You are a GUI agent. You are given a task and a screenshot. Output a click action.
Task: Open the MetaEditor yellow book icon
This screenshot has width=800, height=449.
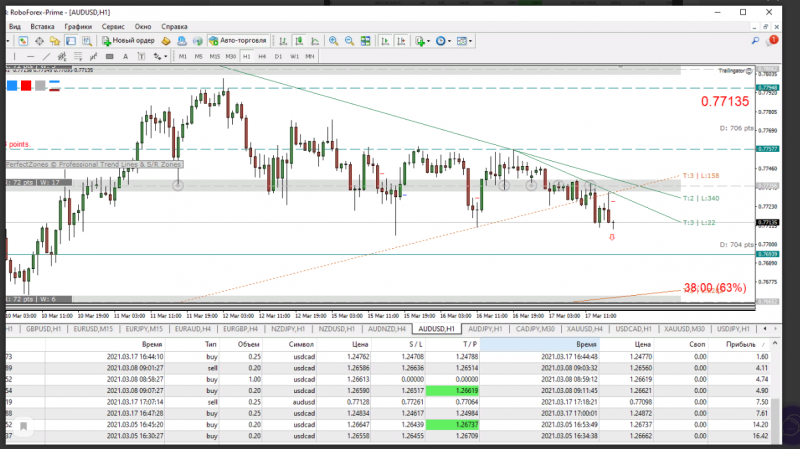(166, 41)
